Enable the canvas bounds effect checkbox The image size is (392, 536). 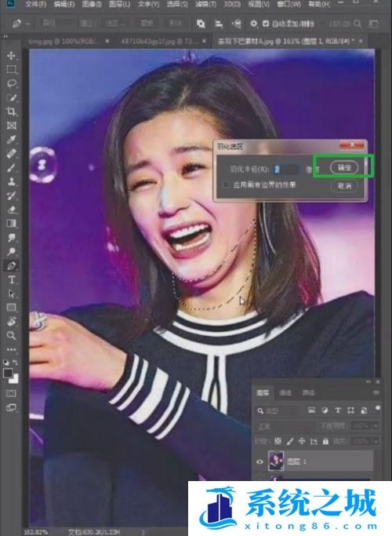(x=225, y=185)
